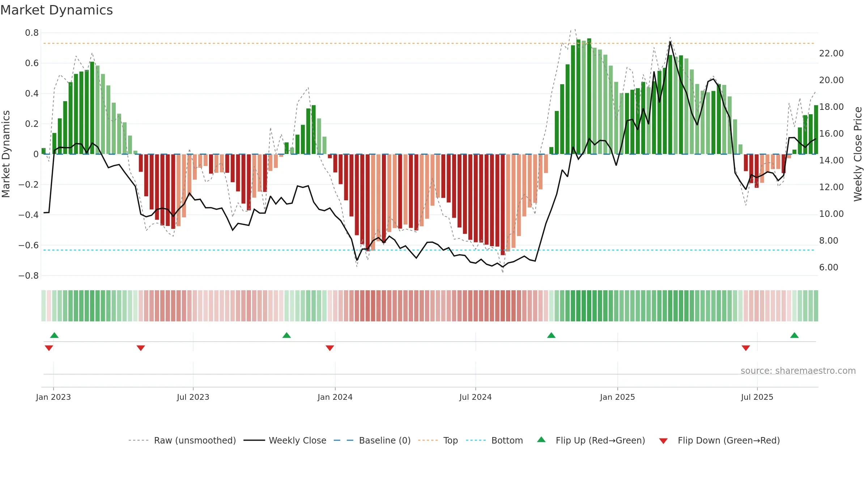868x488 pixels.
Task: Click the Jul 2024 x-axis label
Action: tap(475, 397)
